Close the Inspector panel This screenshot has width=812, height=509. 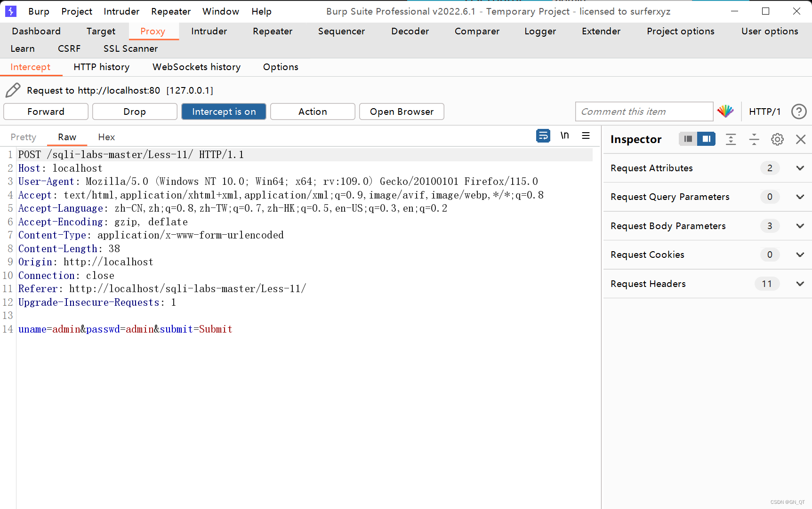coord(801,139)
